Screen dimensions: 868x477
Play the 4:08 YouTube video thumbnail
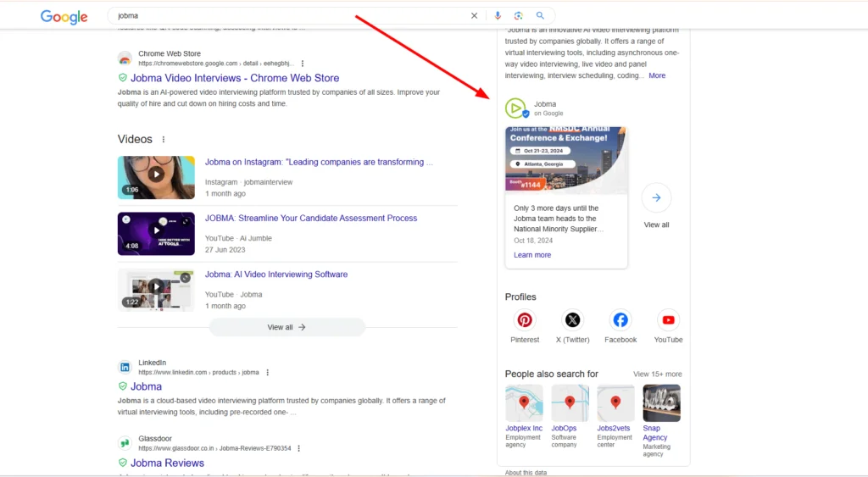point(156,234)
